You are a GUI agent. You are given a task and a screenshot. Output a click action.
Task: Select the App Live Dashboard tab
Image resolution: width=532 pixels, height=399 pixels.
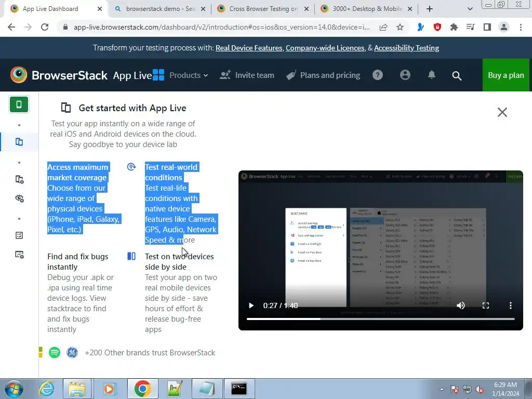55,9
